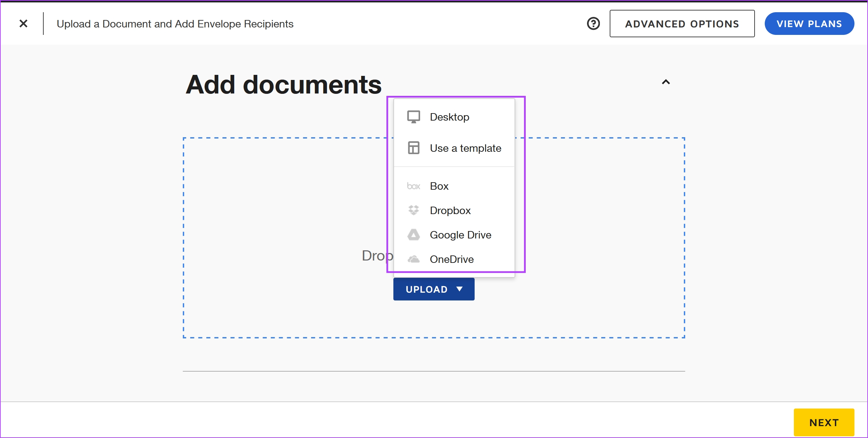Click the View Plans button
Image resolution: width=868 pixels, height=438 pixels.
click(809, 24)
